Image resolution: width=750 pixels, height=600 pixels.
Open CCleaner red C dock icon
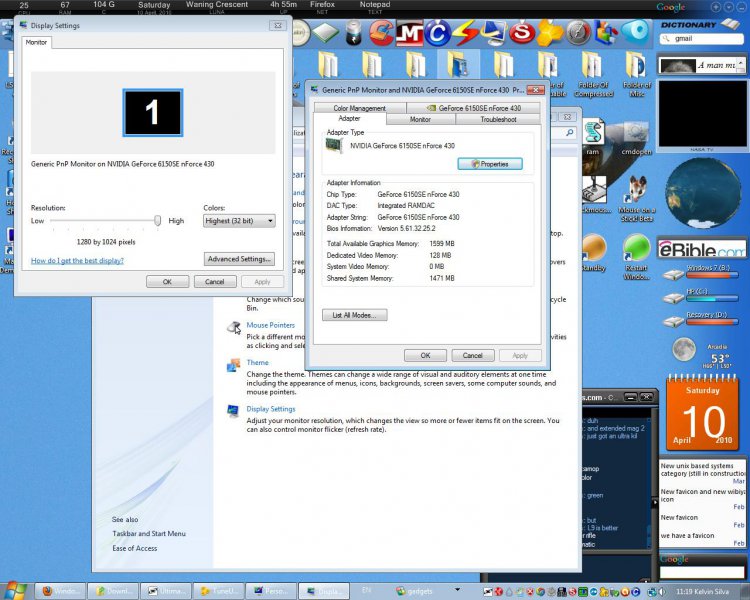coord(381,33)
